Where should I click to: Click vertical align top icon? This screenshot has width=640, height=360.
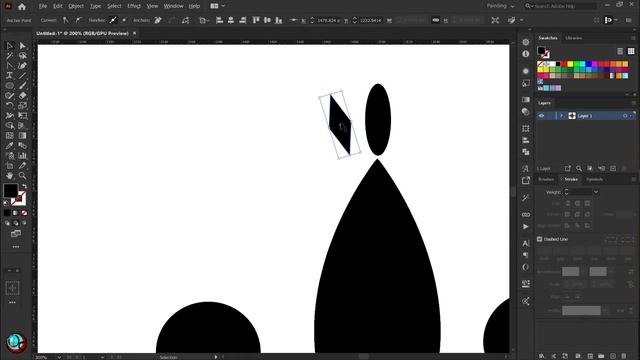(256, 20)
